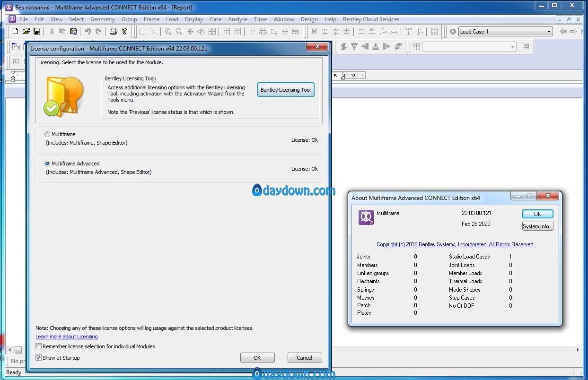The image size is (588, 380).
Task: Click the Undo arrow icon
Action: pyautogui.click(x=88, y=32)
